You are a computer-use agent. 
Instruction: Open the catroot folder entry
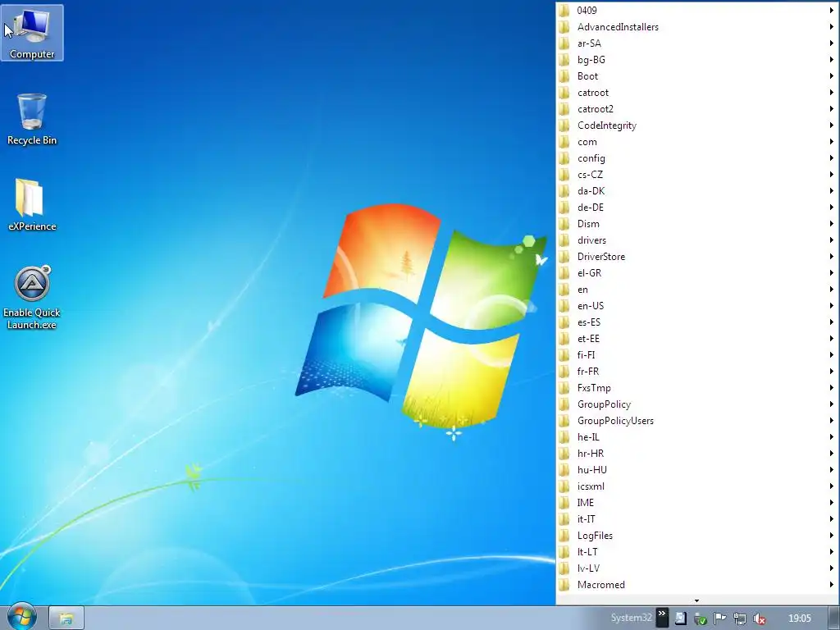point(697,93)
